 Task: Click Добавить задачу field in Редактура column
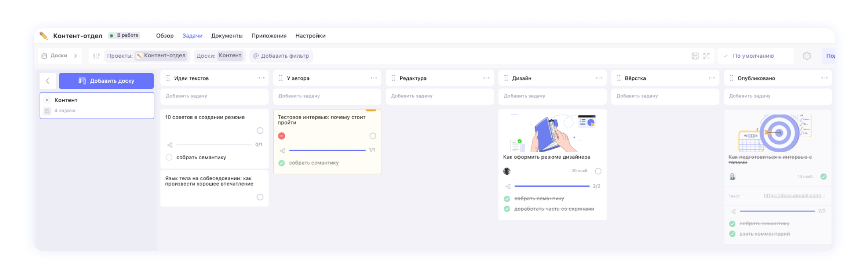[x=440, y=96]
